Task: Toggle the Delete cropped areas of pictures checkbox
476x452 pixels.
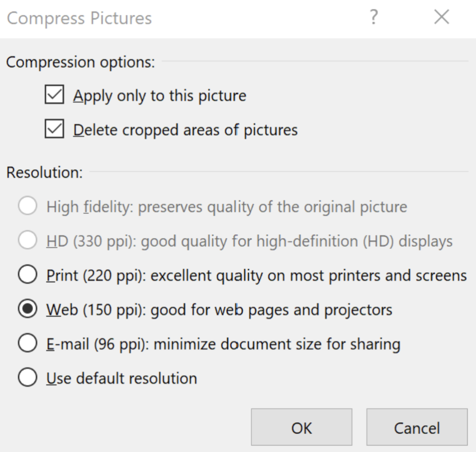Action: point(54,129)
